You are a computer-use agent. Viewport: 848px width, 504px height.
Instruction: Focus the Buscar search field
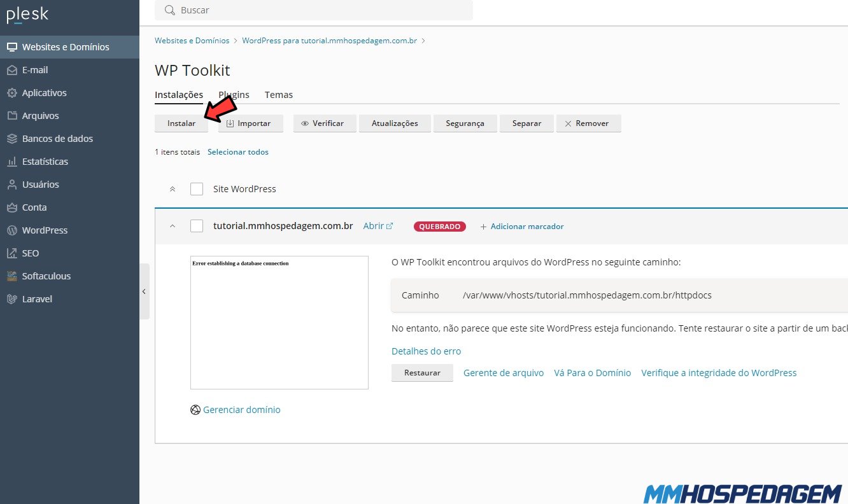(x=314, y=10)
